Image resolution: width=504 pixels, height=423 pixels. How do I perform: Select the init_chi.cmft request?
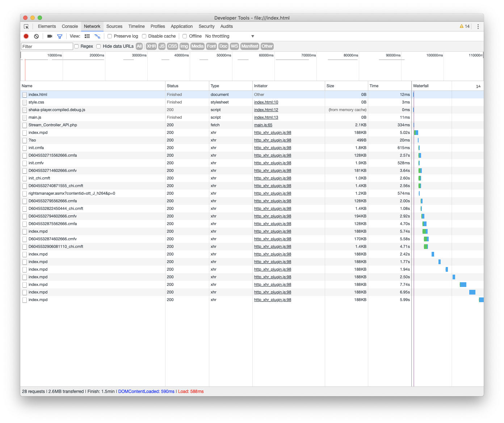click(x=252, y=178)
